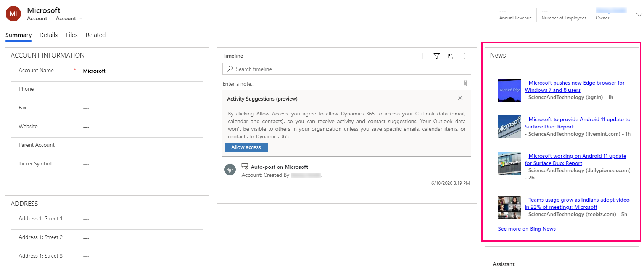Screen dimensions: 644x266
Task: Expand the header chevron next to Owner
Action: [639, 15]
